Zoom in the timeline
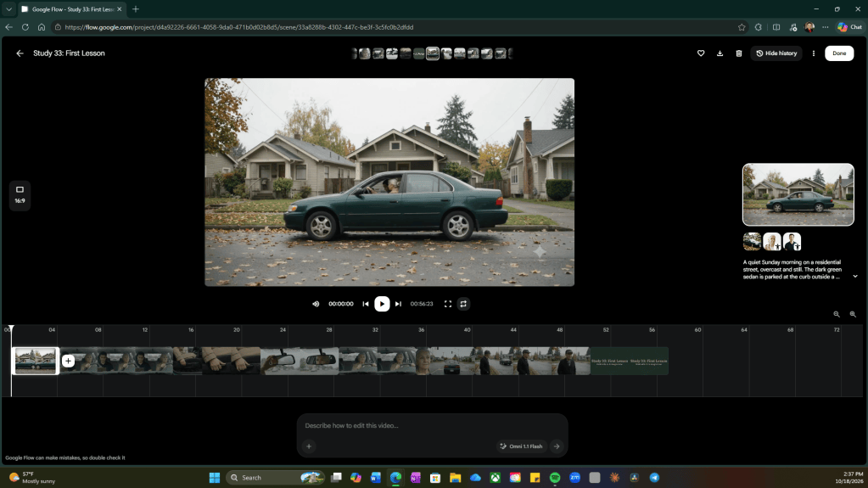868x488 pixels. (x=853, y=314)
